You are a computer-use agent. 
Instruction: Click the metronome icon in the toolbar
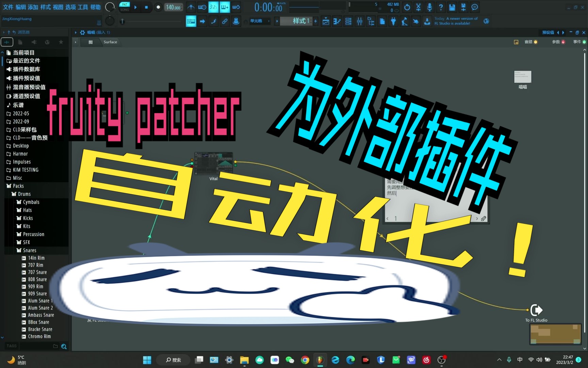pos(191,7)
